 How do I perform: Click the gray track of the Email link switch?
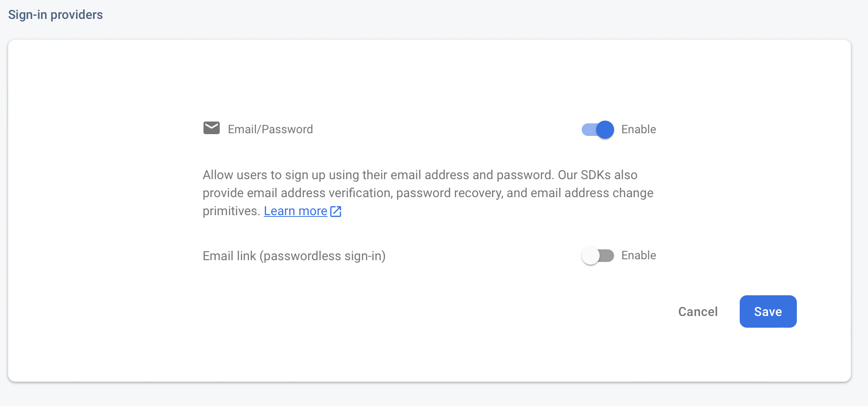click(x=607, y=256)
